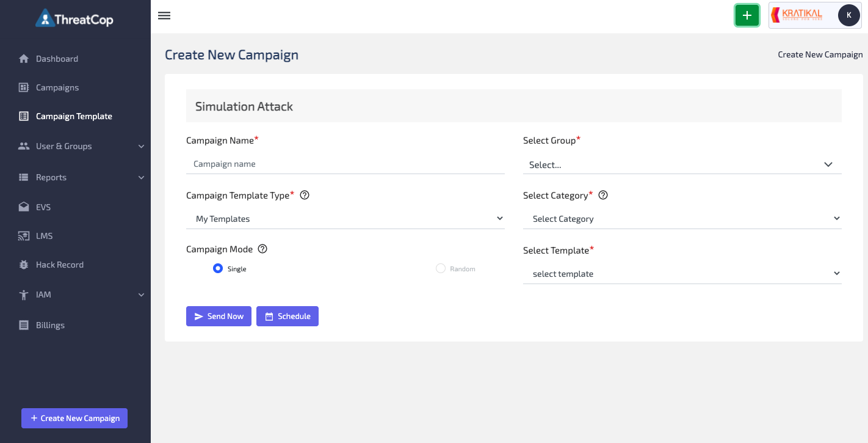Open the Select Category dropdown
868x443 pixels.
tap(682, 219)
